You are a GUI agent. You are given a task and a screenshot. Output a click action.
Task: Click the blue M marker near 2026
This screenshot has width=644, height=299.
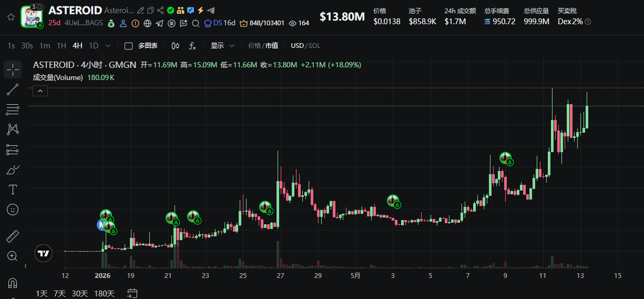click(102, 225)
